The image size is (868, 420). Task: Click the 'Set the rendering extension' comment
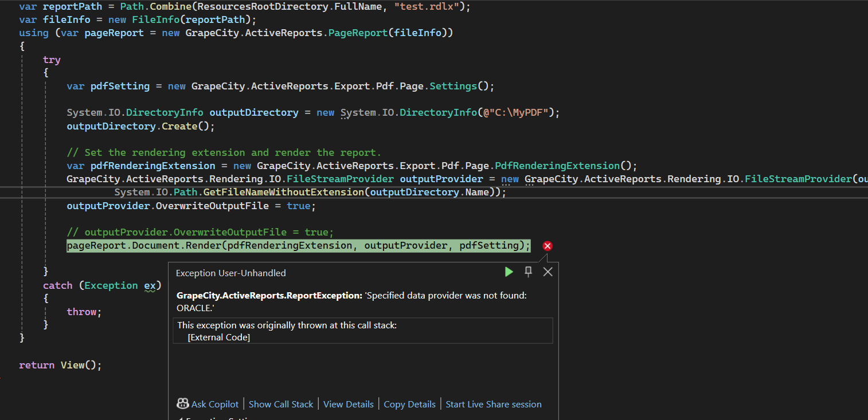(x=224, y=152)
